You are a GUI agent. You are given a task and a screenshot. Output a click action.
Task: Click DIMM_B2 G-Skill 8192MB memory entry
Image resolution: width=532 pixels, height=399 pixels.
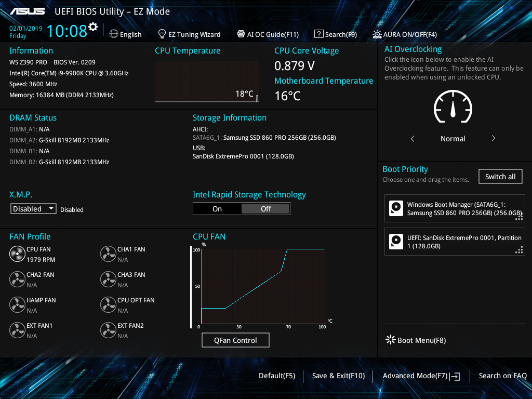(59, 162)
